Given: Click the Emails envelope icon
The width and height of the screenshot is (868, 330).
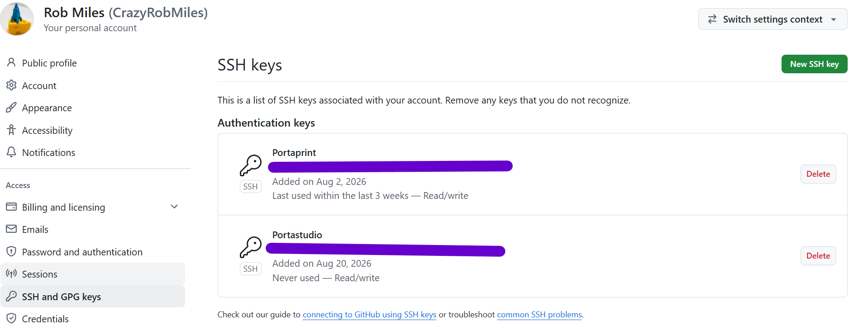Looking at the screenshot, I should [x=11, y=229].
